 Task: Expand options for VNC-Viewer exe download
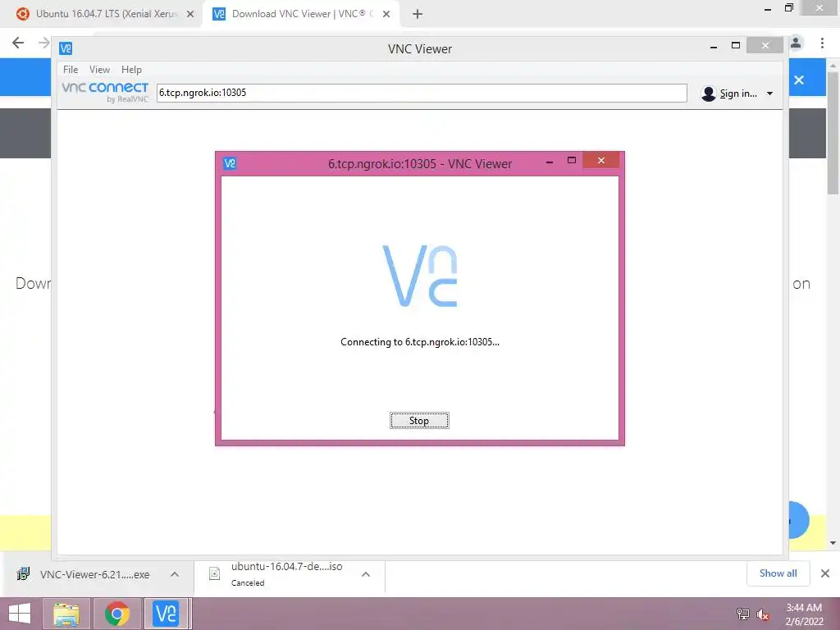click(x=175, y=574)
